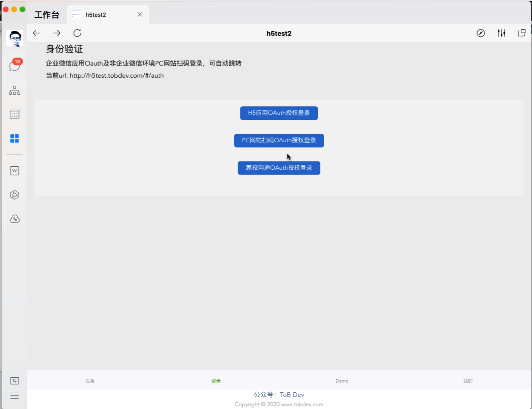The image size is (532, 409).
Task: Open the user avatar profile
Action: (15, 38)
